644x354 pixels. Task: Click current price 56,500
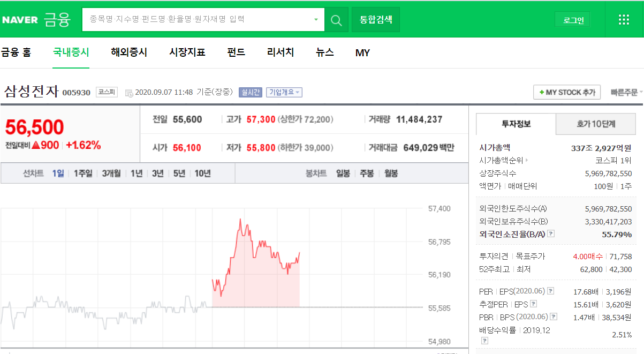pyautogui.click(x=35, y=127)
